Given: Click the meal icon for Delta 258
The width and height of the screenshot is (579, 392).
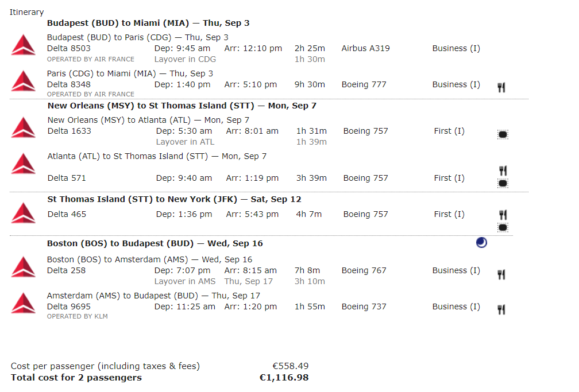Looking at the screenshot, I should pyautogui.click(x=501, y=274).
